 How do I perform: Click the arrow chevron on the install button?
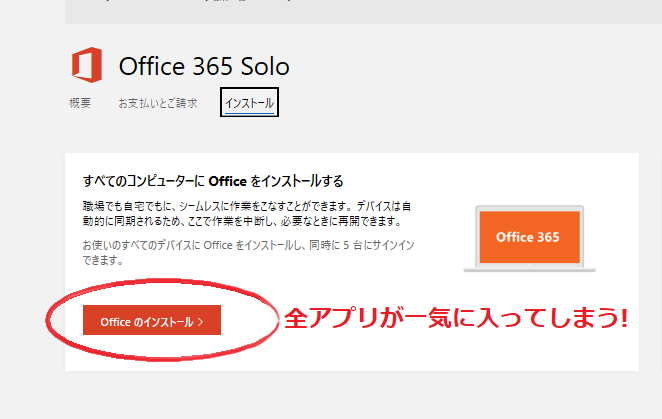[x=201, y=322]
